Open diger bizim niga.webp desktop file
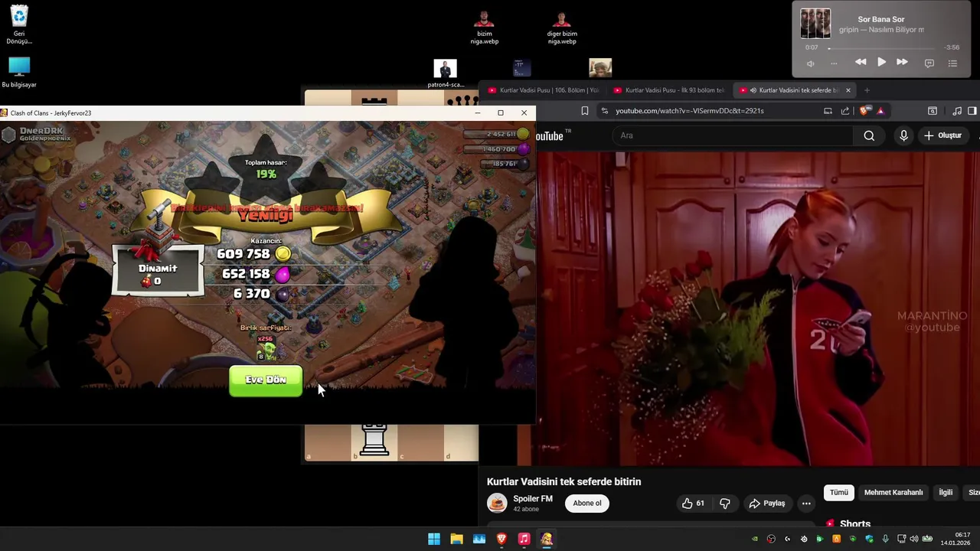 pyautogui.click(x=562, y=28)
